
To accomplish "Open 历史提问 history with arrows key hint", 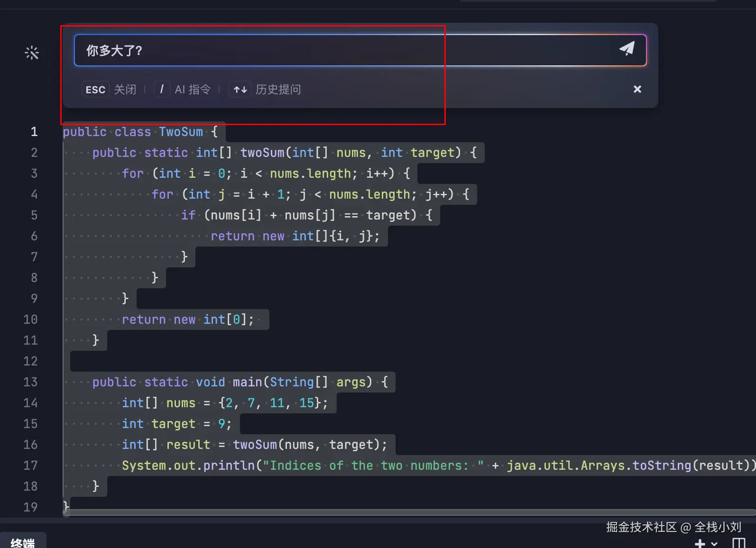I will pos(265,90).
